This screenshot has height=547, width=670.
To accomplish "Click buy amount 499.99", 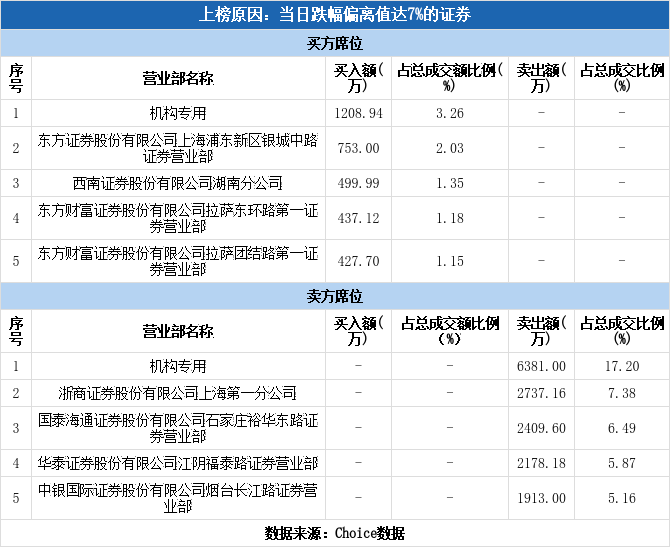I will point(359,183).
